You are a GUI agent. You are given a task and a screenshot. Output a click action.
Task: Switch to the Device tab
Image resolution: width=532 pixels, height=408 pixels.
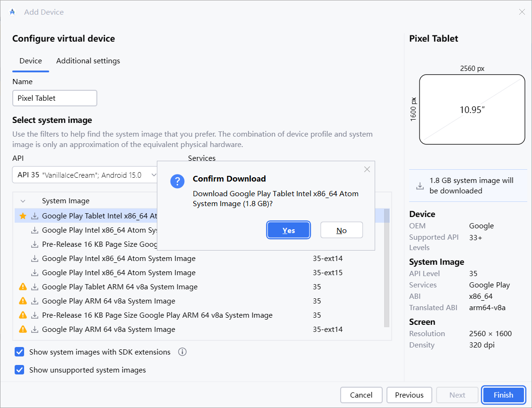[31, 61]
